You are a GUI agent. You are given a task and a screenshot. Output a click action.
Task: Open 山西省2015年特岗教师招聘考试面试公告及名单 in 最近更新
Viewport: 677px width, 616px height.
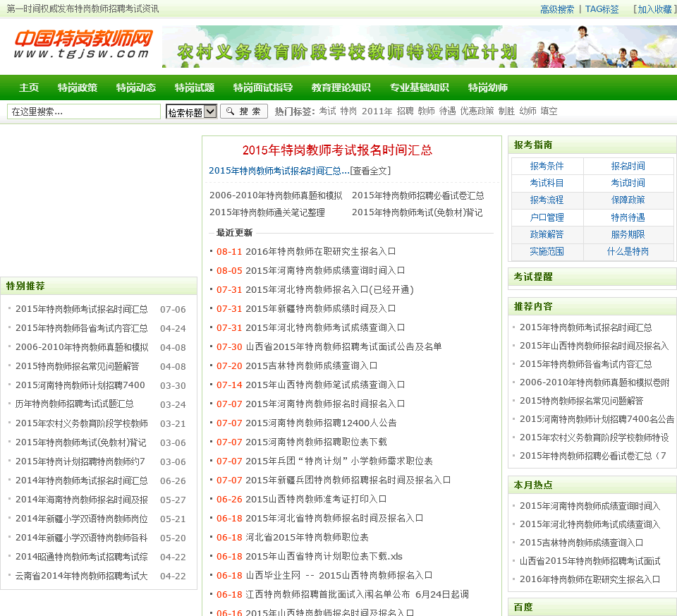tap(343, 346)
